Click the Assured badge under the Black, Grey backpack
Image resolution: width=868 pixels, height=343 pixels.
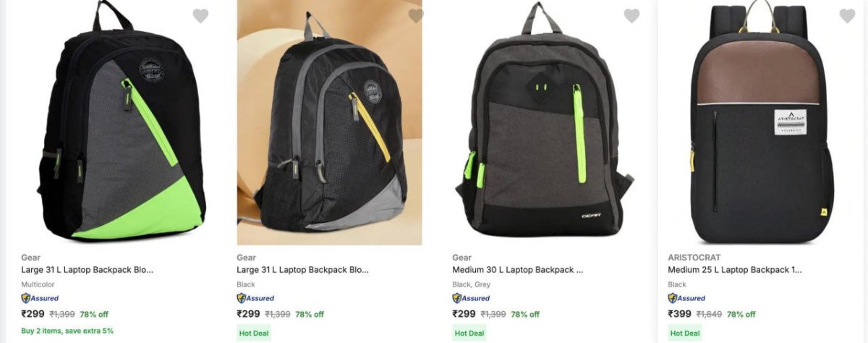coord(471,298)
